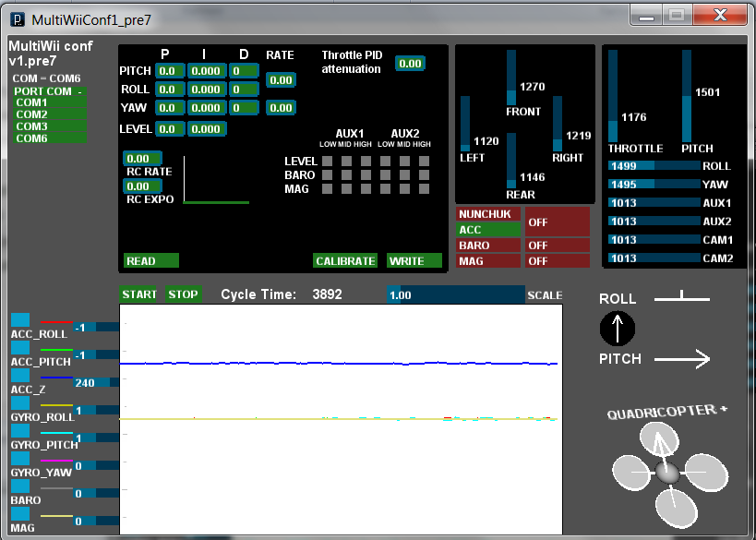This screenshot has width=756, height=540.
Task: Click the pitch/roll RATE value field
Action: point(282,80)
